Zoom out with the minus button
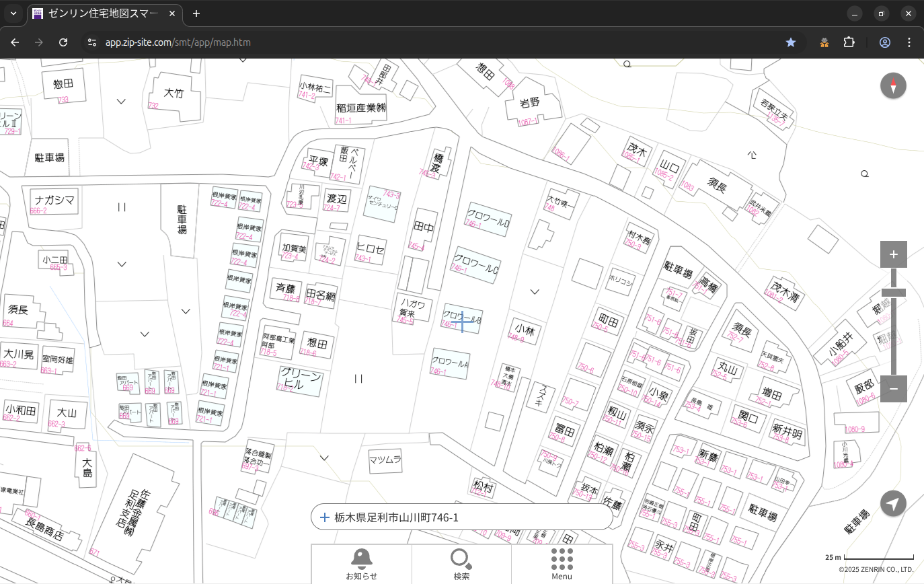This screenshot has height=584, width=924. pos(893,389)
